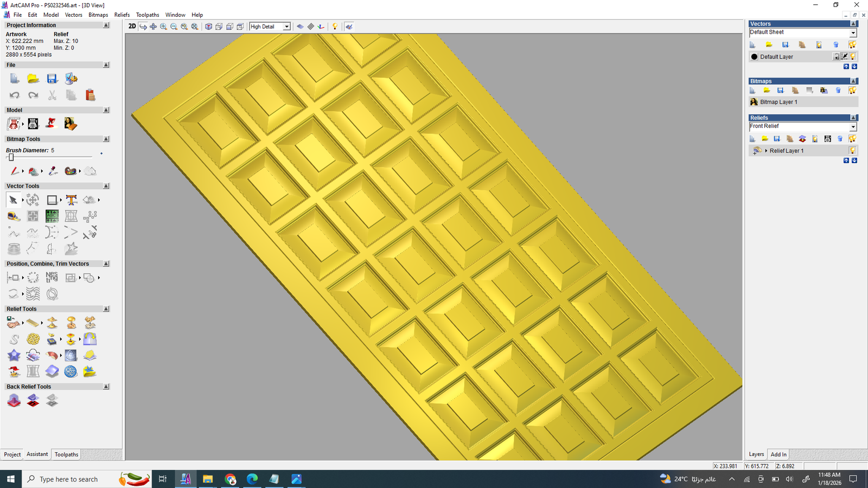Open the Front Relief dropdown

[x=852, y=127]
